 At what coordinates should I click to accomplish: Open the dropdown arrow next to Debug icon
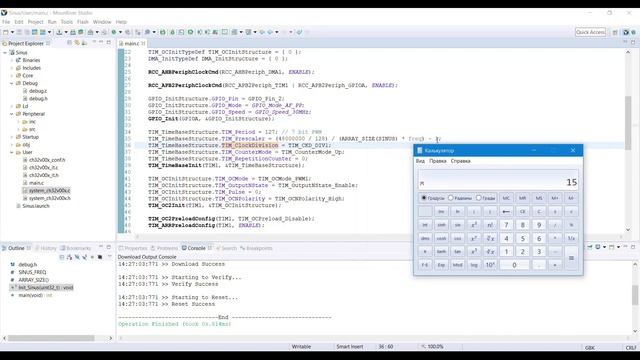click(x=120, y=32)
